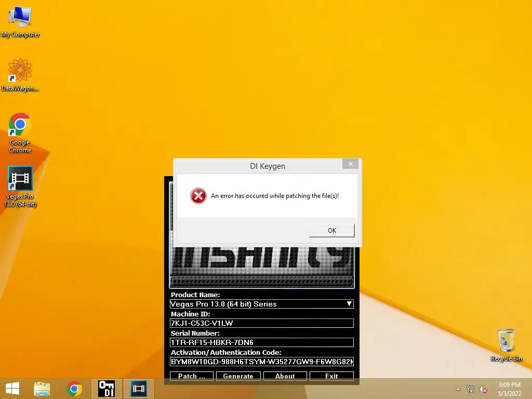
Task: Open the Product Name dropdown arrow
Action: 349,303
